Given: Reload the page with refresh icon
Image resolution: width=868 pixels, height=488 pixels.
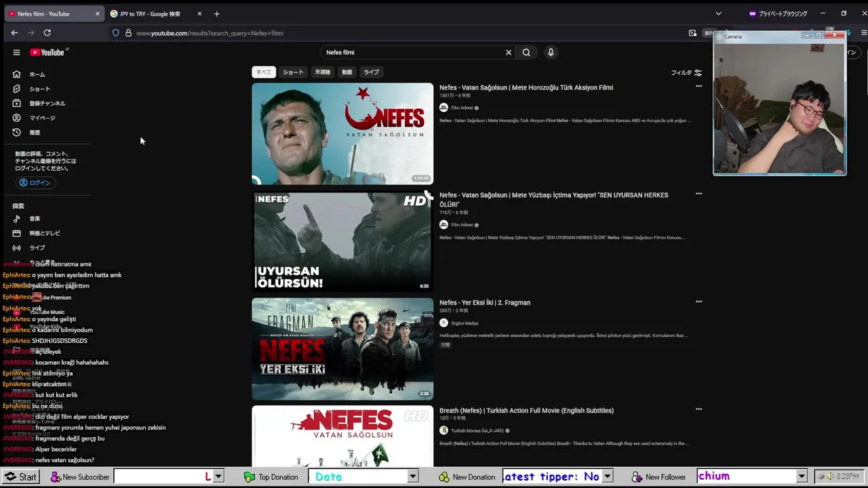Looking at the screenshot, I should coord(47,33).
